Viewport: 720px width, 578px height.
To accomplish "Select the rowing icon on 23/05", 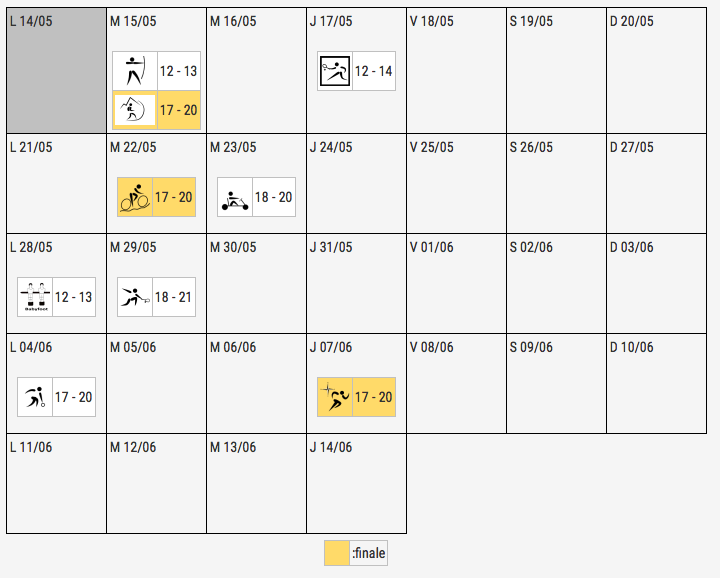I will point(235,197).
